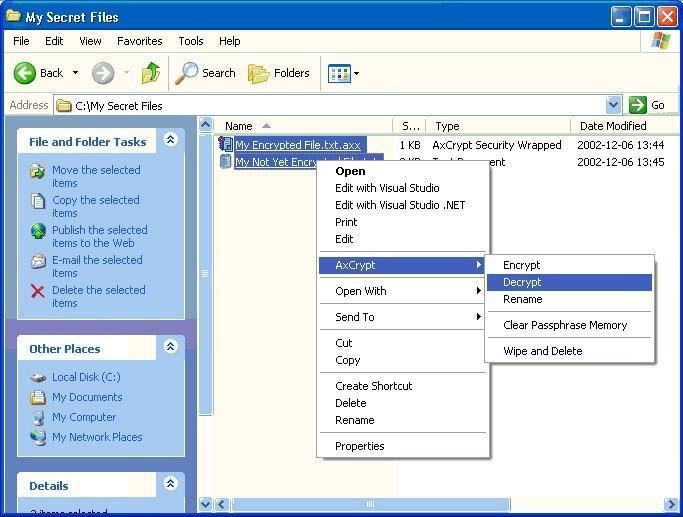Image resolution: width=683 pixels, height=517 pixels.
Task: Click the red X delete icon
Action: tap(38, 291)
